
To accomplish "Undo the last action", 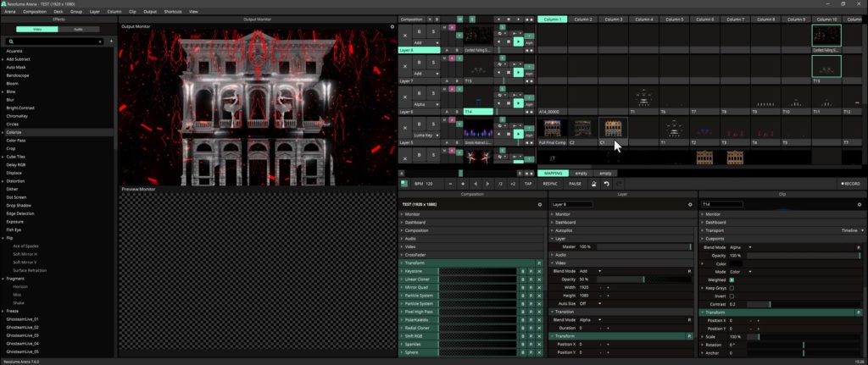I will [606, 184].
